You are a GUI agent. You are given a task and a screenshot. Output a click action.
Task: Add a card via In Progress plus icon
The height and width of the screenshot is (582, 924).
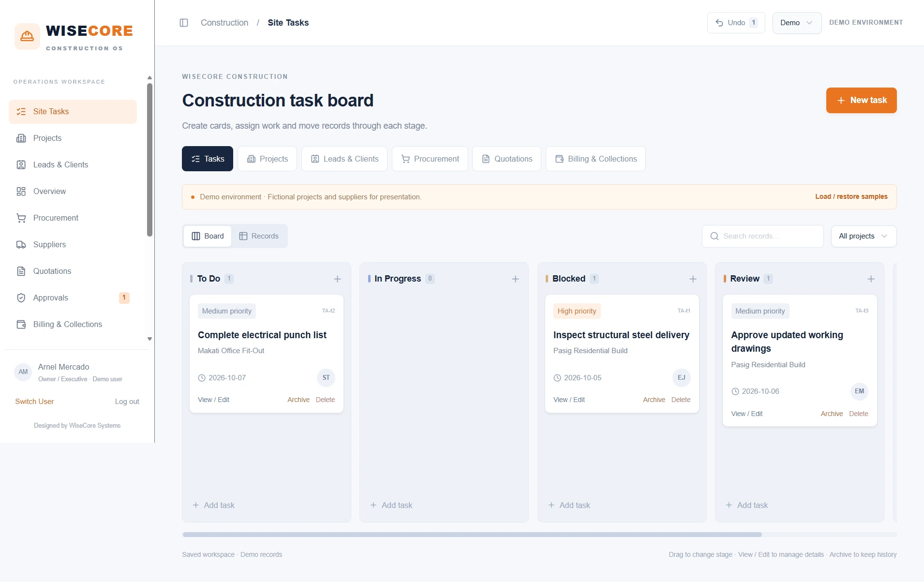(x=515, y=279)
